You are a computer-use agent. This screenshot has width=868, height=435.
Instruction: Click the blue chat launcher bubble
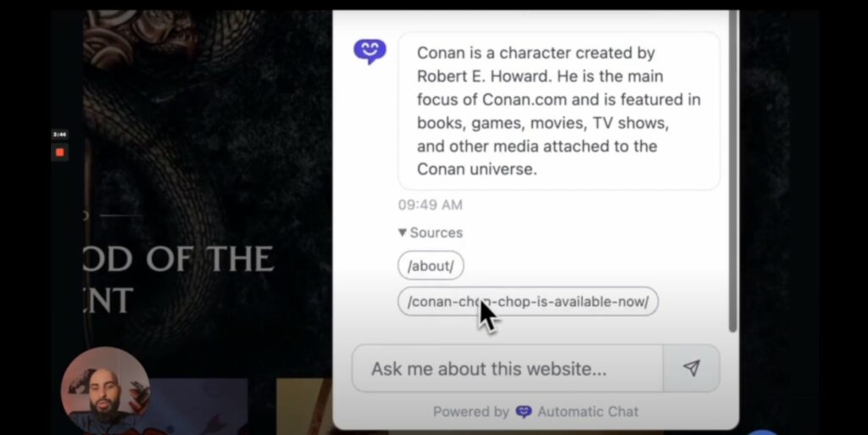pos(763,432)
